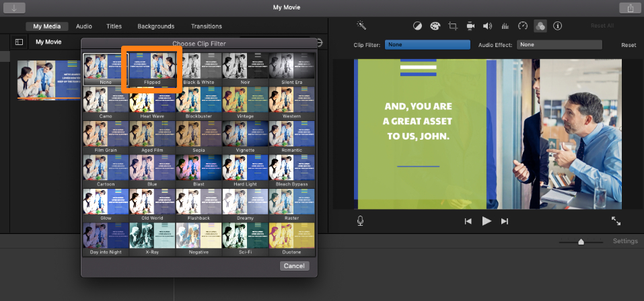
Task: Open the Audio Effect dropdown
Action: click(559, 45)
